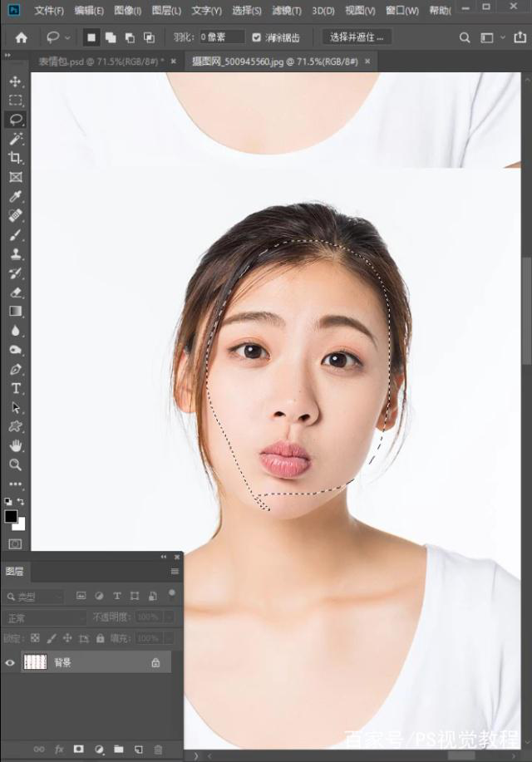The height and width of the screenshot is (762, 532).
Task: Select the Clone Stamp tool
Action: [15, 253]
